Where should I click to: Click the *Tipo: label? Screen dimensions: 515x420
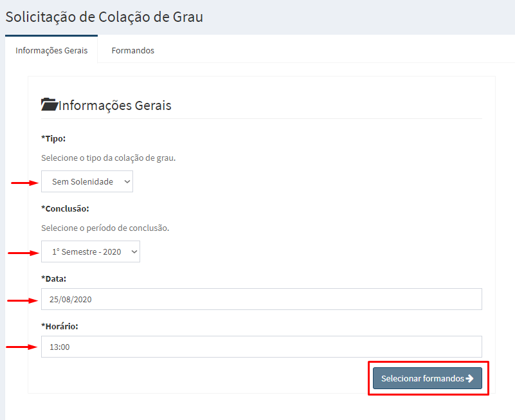(53, 139)
